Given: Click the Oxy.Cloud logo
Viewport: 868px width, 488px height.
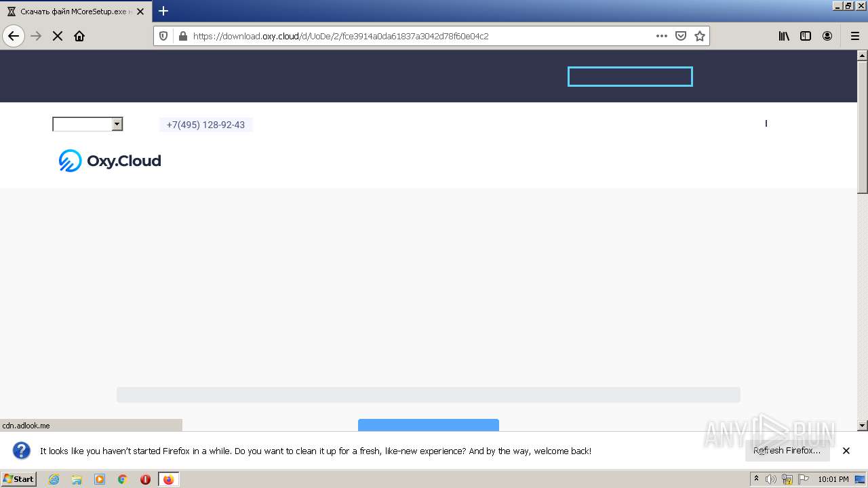Looking at the screenshot, I should coord(110,161).
